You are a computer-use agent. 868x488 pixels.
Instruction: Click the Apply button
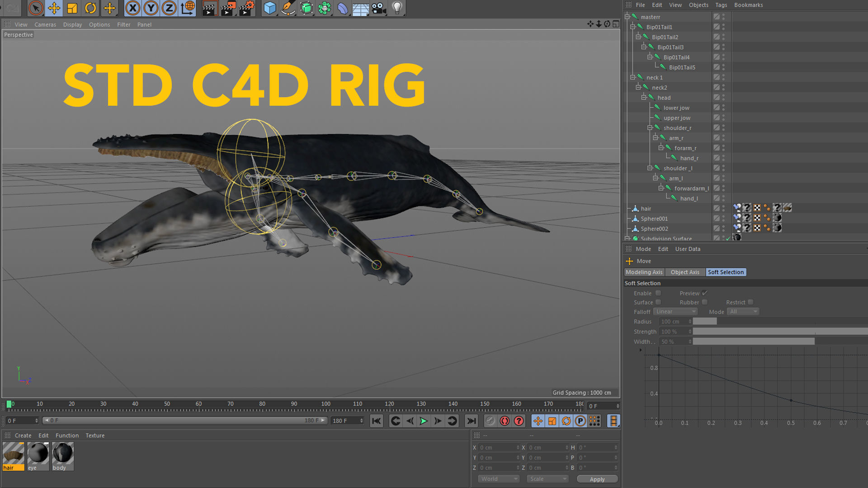597,479
